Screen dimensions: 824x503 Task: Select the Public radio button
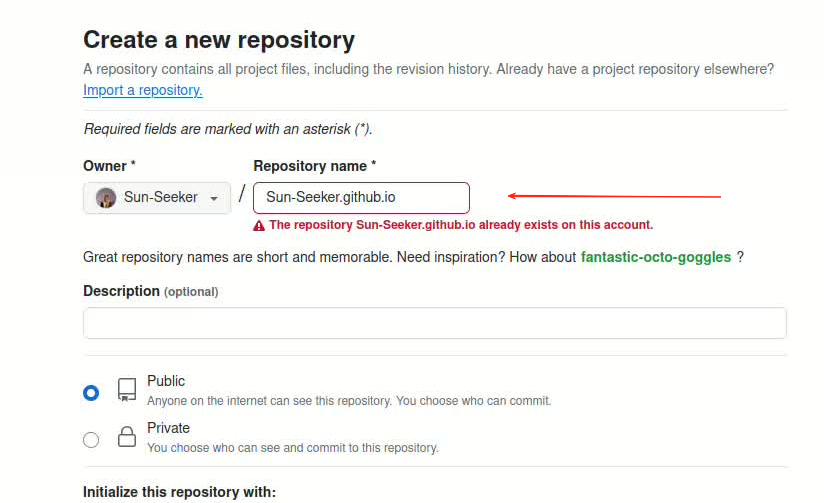point(91,393)
